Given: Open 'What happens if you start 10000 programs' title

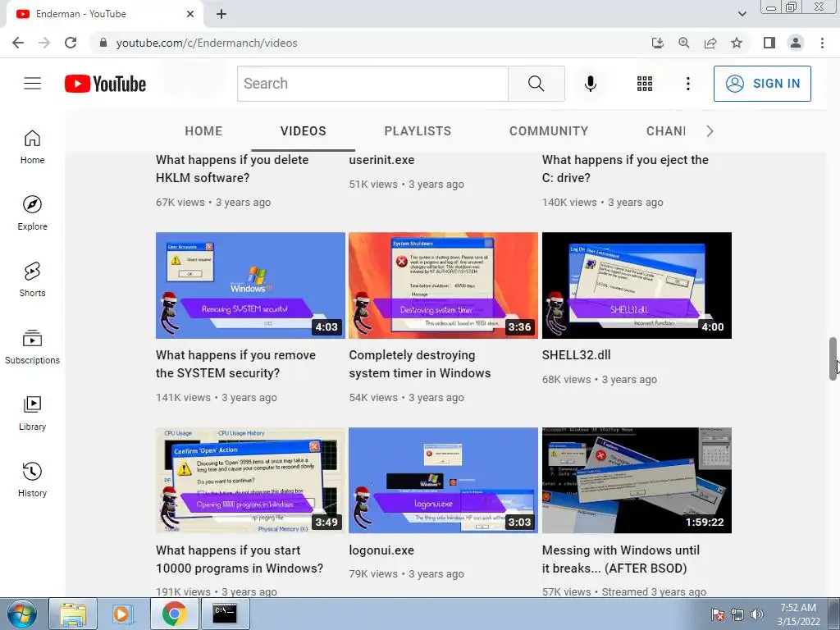Looking at the screenshot, I should [240, 559].
